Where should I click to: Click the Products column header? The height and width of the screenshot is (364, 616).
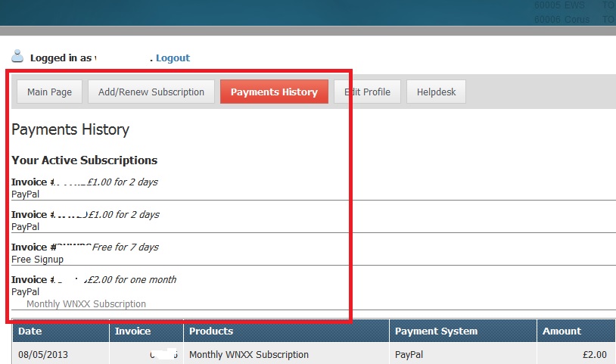[211, 331]
